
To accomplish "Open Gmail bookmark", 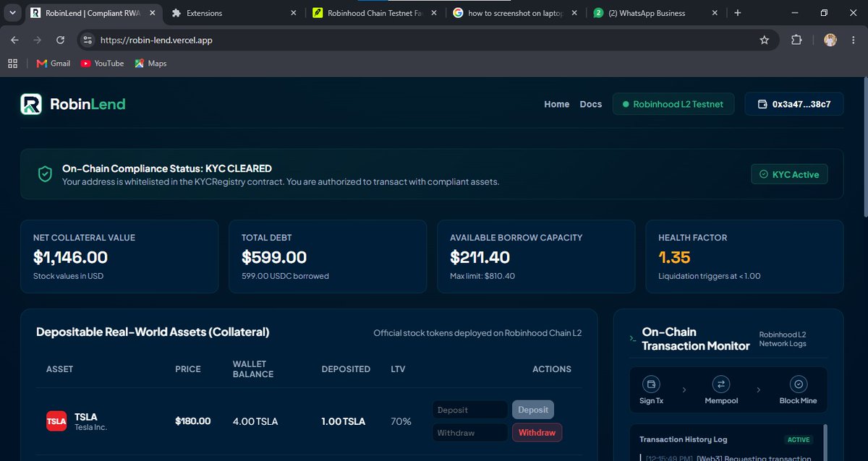I will (54, 64).
